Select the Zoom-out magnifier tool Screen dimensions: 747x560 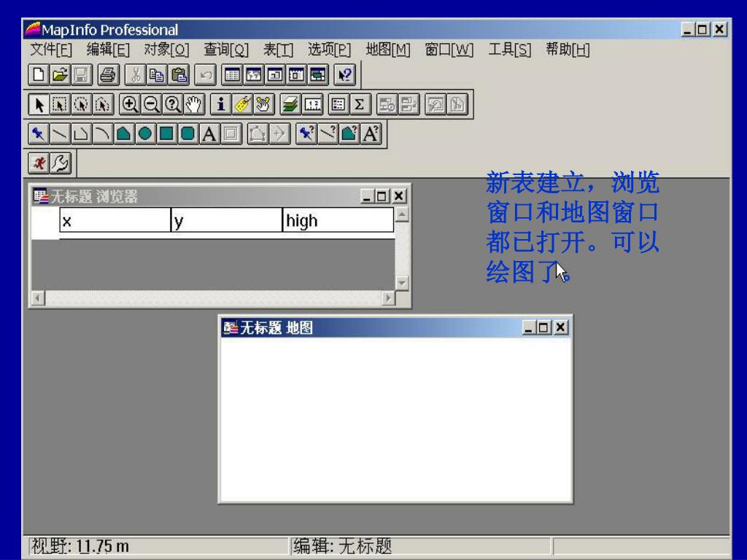click(x=151, y=104)
